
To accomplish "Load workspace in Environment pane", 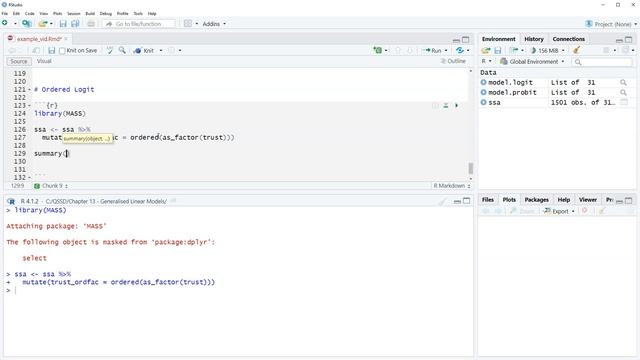I will click(485, 50).
